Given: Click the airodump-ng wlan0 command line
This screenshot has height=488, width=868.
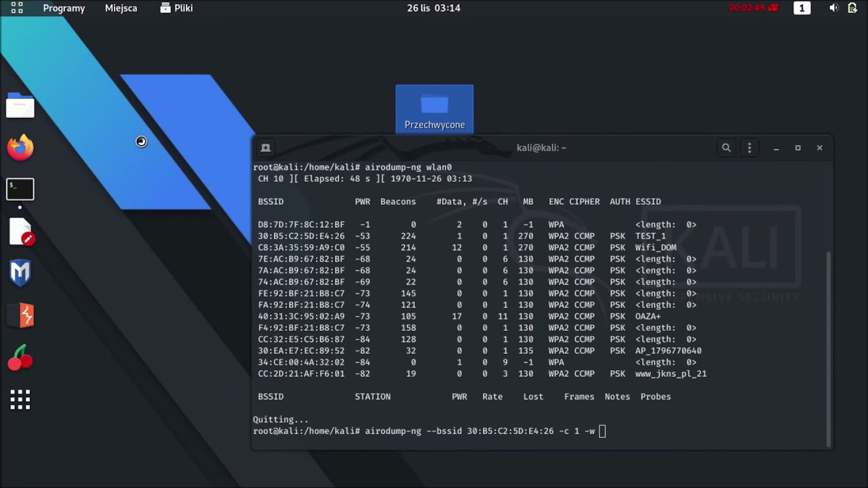Looking at the screenshot, I should 353,167.
